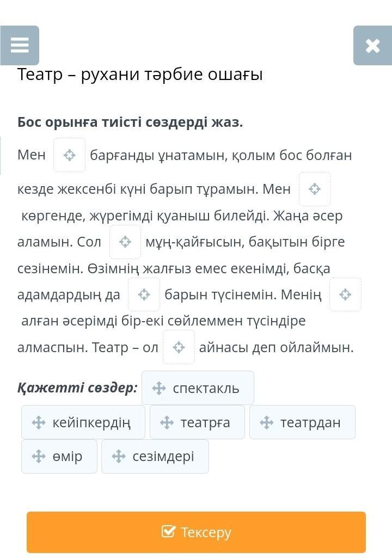The image size is (392, 559).
Task: Click the blank slot after Мен
Action: point(69,155)
